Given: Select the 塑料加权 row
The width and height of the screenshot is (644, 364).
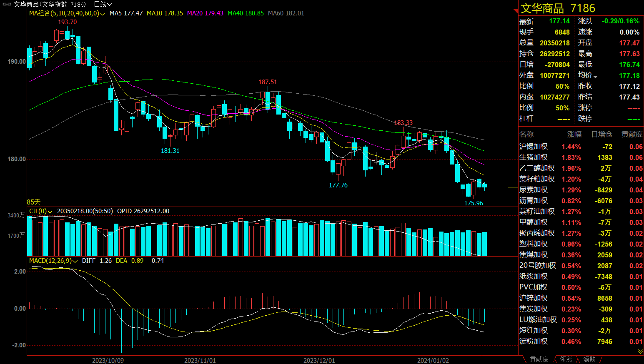Looking at the screenshot, I should 581,244.
